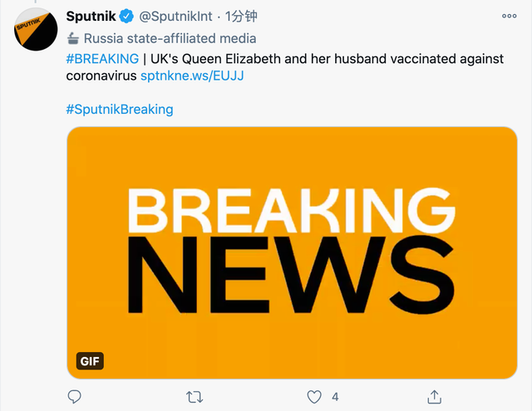Reply to the Sputnik tweet
Image resolution: width=532 pixels, height=411 pixels.
[x=74, y=396]
